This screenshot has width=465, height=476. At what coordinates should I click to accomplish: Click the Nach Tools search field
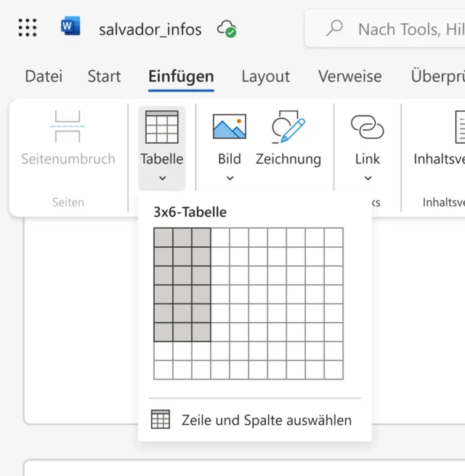(407, 29)
